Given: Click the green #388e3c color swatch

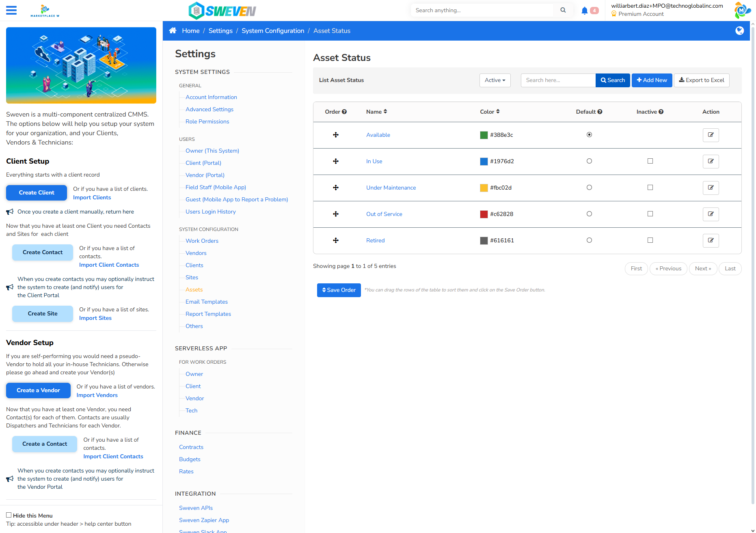Looking at the screenshot, I should (484, 135).
